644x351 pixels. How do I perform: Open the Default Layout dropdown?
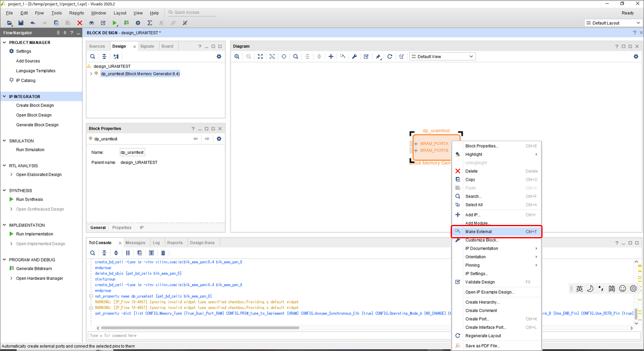pos(613,23)
